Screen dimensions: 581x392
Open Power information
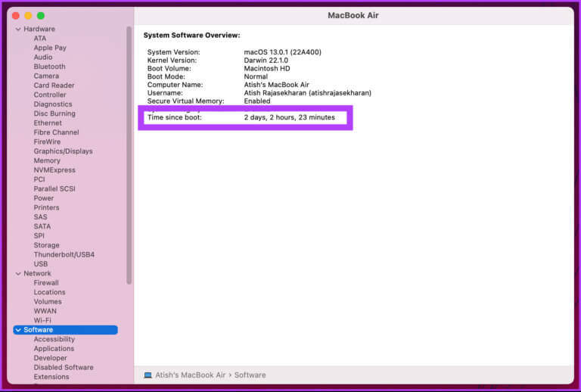pos(44,198)
